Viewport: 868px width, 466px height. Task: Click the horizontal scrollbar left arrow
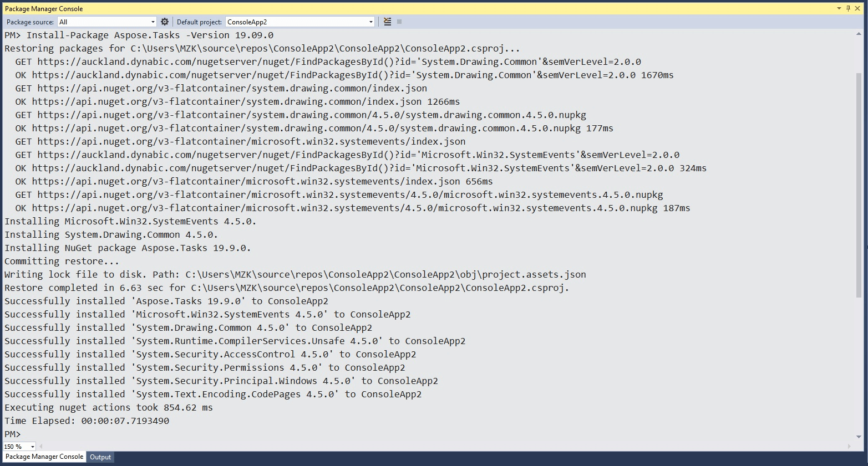coord(41,447)
